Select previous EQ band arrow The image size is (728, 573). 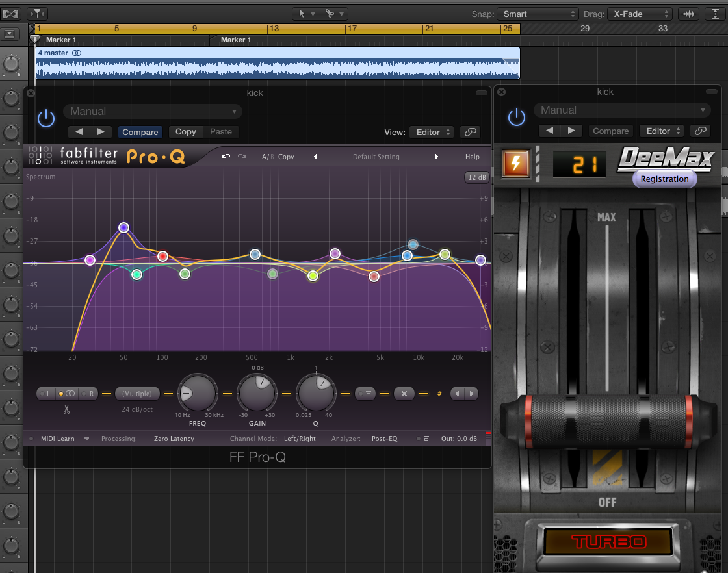pyautogui.click(x=458, y=394)
